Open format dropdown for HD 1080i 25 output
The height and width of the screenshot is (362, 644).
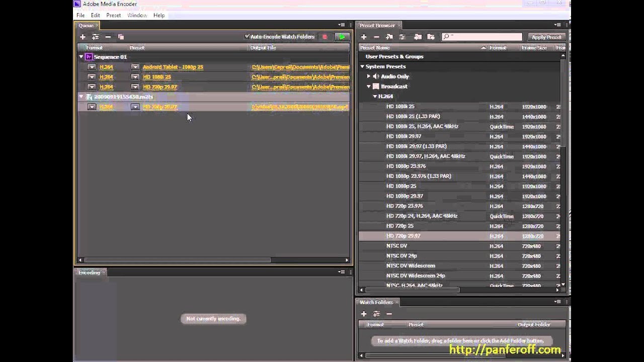click(x=92, y=77)
